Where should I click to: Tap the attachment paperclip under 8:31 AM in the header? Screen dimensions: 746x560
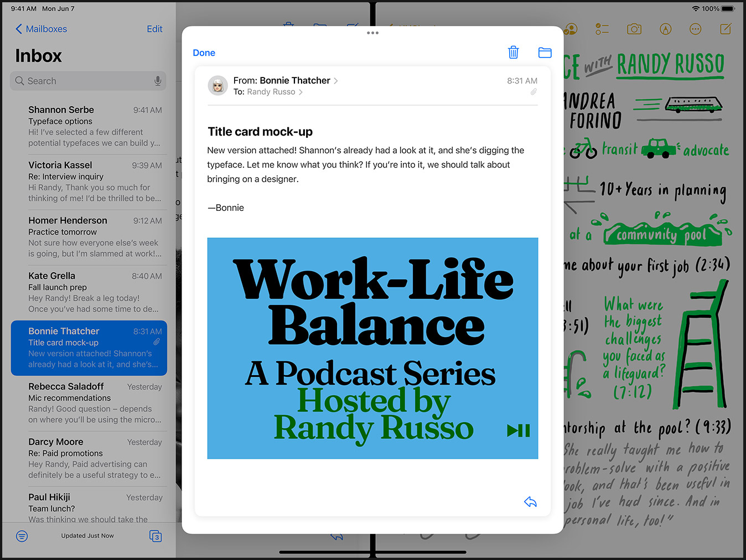[533, 92]
